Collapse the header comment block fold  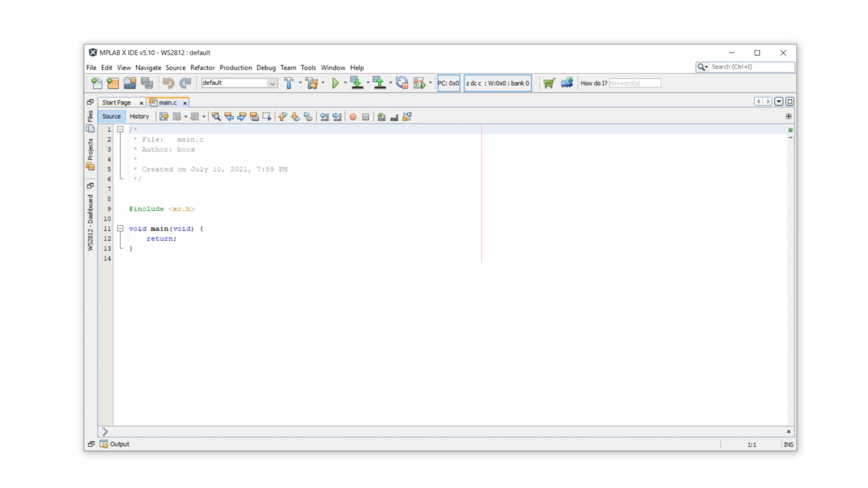(120, 129)
